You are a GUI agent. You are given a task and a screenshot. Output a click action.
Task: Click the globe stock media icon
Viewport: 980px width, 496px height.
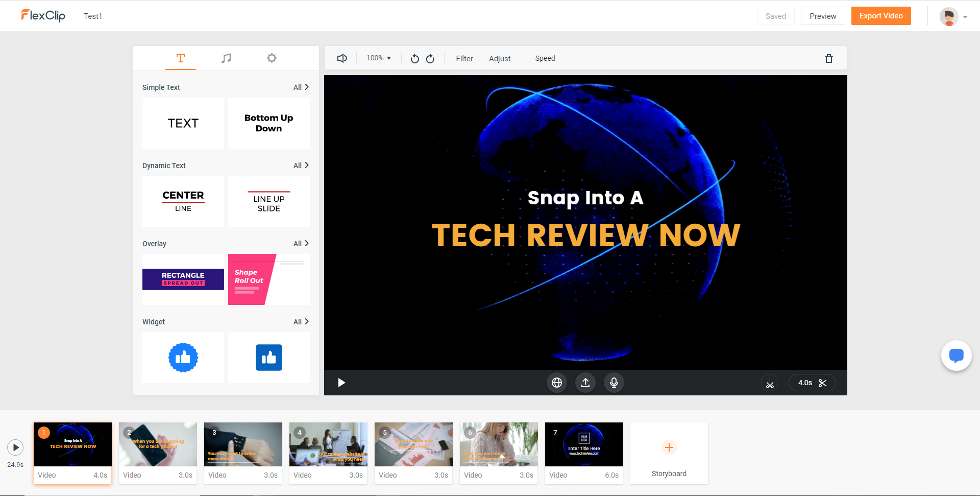pyautogui.click(x=557, y=383)
